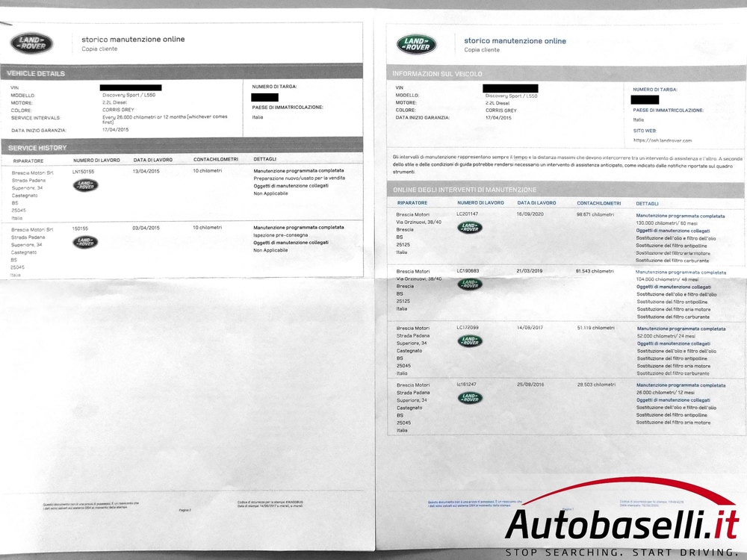
Task: Select the job number 'lc161247'
Action: (x=466, y=384)
